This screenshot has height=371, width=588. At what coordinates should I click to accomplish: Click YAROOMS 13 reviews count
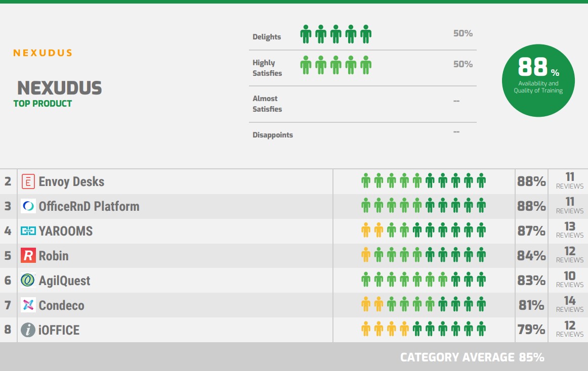[x=570, y=230]
